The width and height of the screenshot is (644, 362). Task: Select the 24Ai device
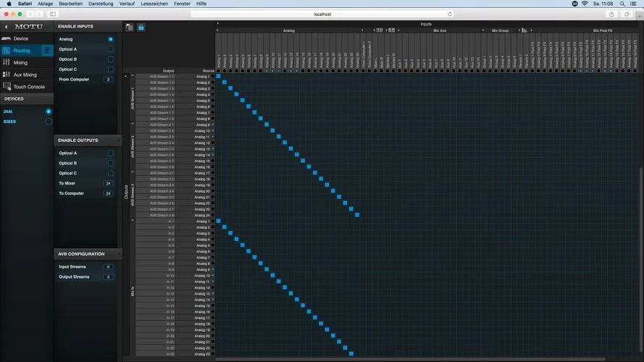point(9,111)
